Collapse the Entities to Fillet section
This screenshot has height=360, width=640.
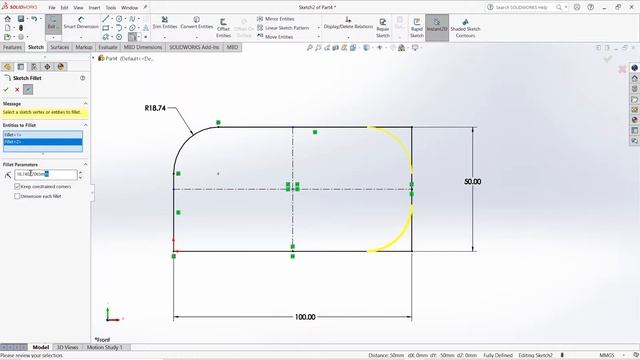[x=85, y=125]
